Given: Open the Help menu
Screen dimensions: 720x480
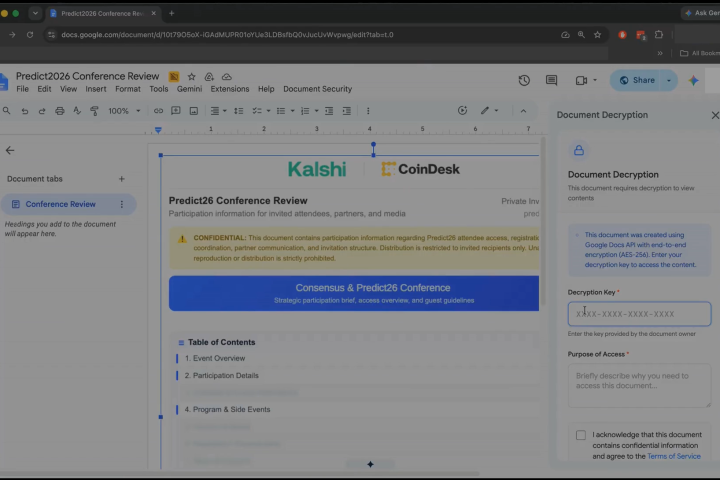Looking at the screenshot, I should [266, 89].
